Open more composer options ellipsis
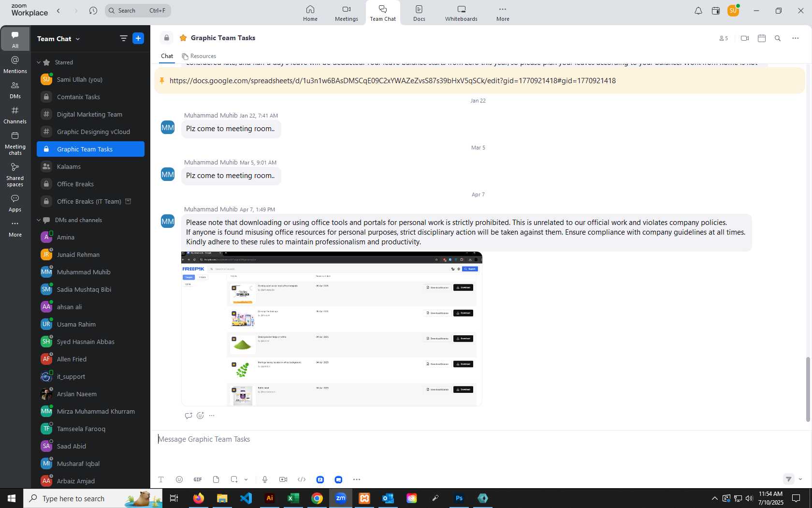This screenshot has width=812, height=508. click(357, 479)
